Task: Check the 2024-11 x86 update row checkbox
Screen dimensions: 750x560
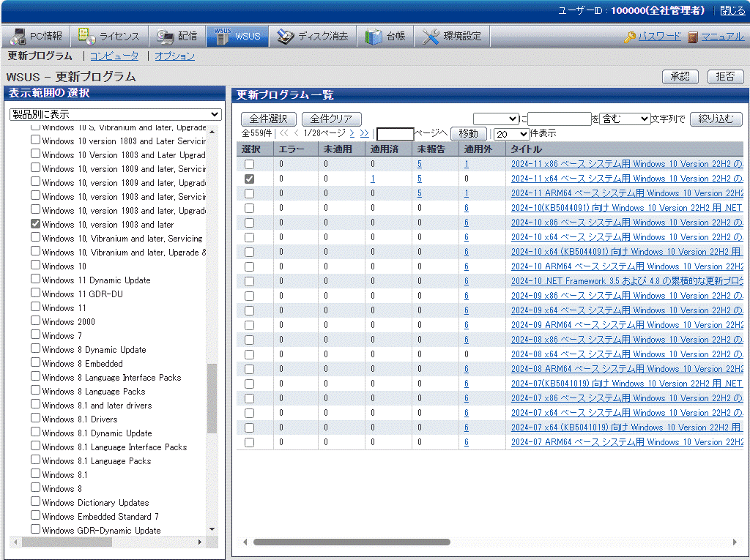Action: pos(249,164)
